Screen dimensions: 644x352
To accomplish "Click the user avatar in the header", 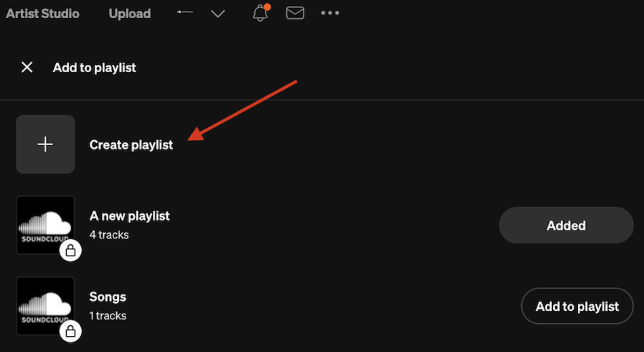I will click(x=185, y=13).
